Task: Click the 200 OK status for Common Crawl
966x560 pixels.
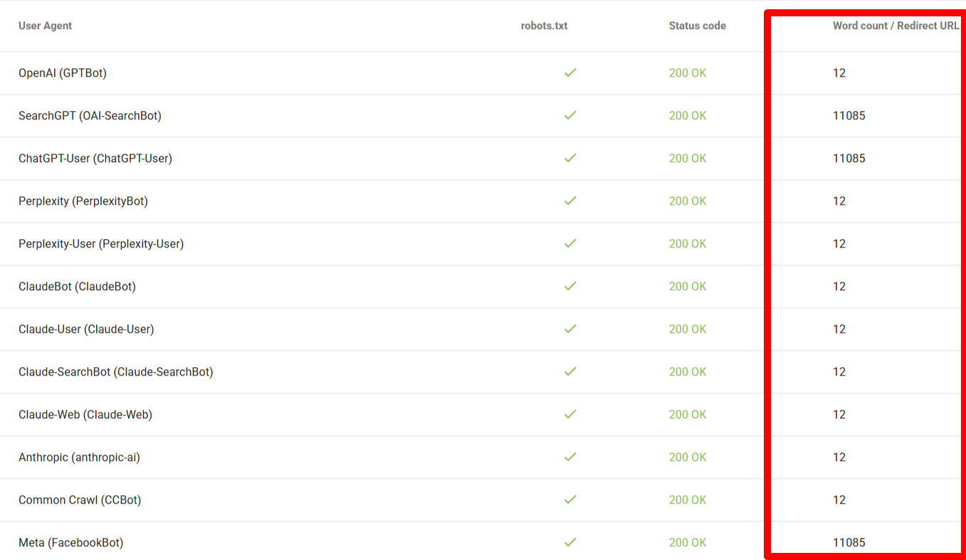Action: coord(688,500)
